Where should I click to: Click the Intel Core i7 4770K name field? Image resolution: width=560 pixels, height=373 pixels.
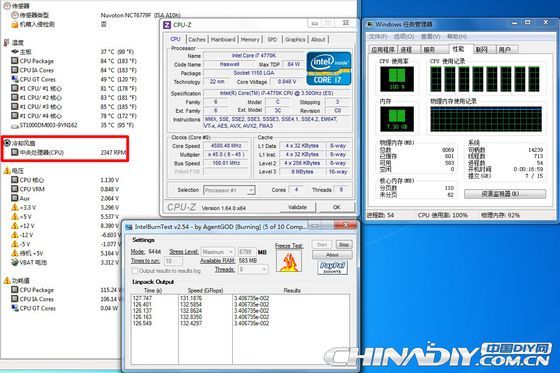pyautogui.click(x=254, y=55)
